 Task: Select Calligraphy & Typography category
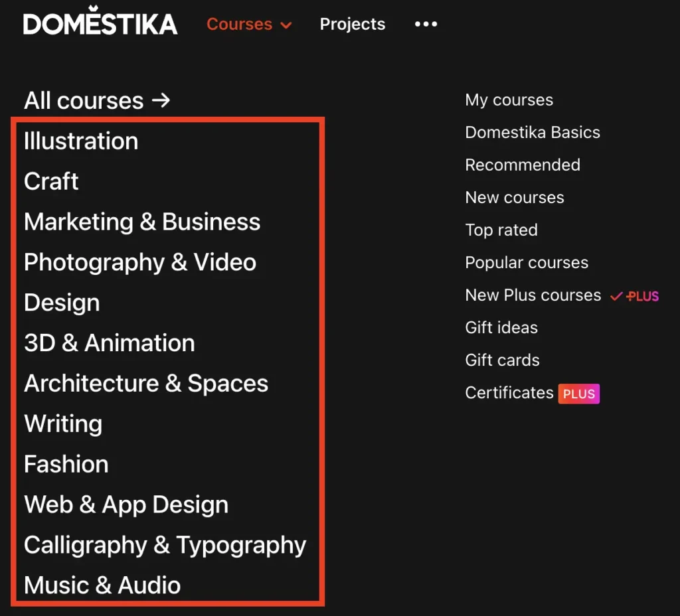click(x=165, y=546)
